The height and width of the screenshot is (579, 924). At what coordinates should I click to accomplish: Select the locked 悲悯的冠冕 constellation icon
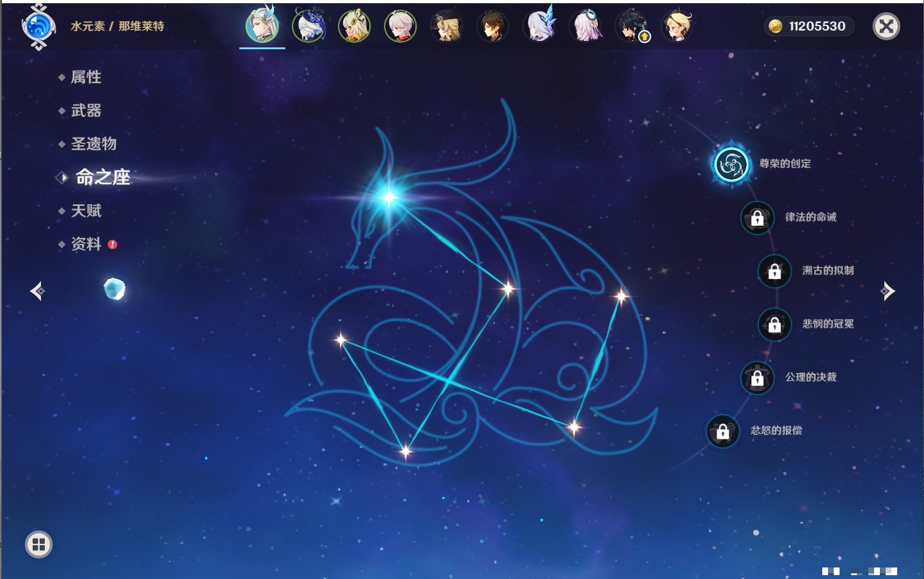click(775, 325)
